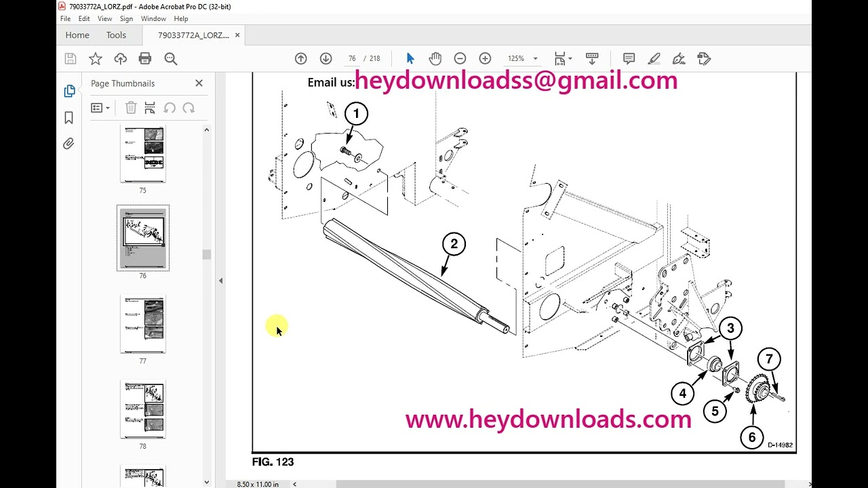Open the Sign menu
The image size is (868, 488).
coord(127,19)
